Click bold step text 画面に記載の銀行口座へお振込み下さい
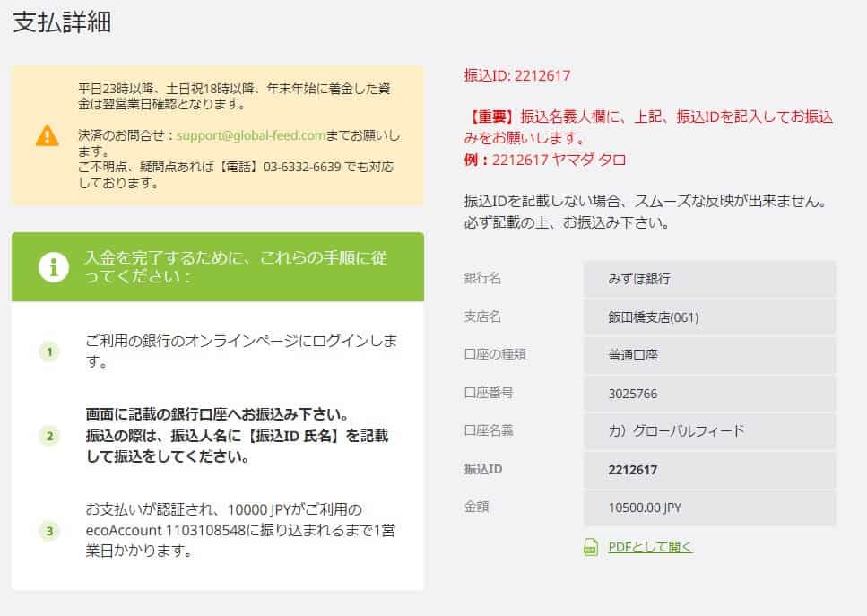This screenshot has height=616, width=867. pos(217,414)
